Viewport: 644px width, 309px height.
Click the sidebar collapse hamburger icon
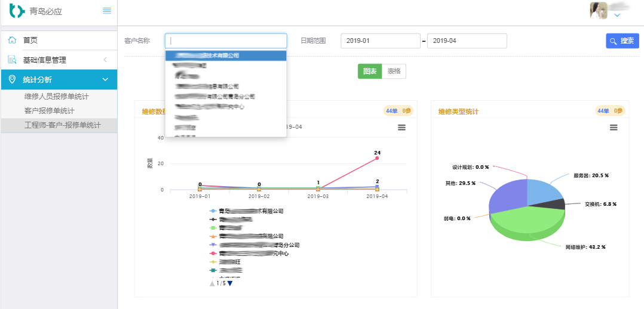(x=107, y=11)
